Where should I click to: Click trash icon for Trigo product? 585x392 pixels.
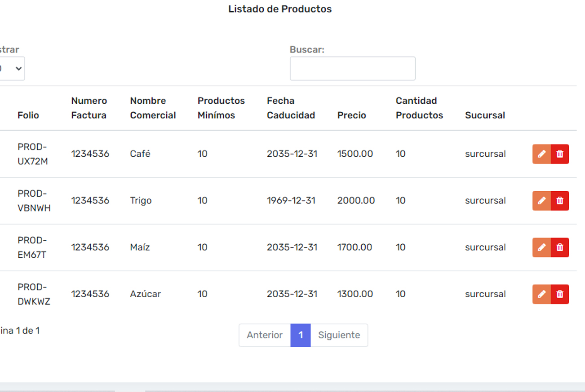point(560,201)
